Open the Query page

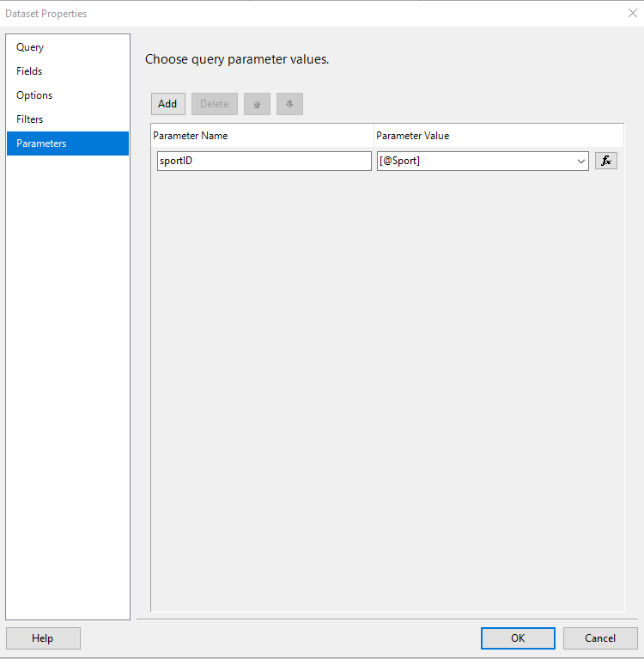30,47
